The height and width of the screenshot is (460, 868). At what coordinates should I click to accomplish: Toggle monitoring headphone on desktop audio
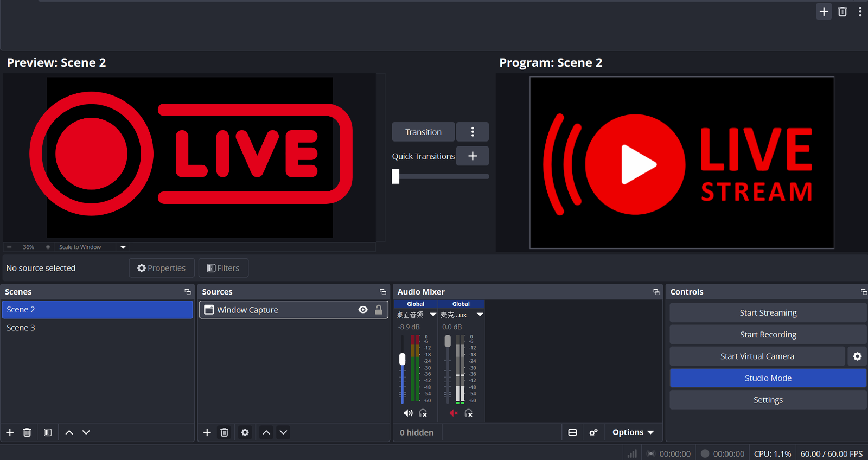point(423,413)
